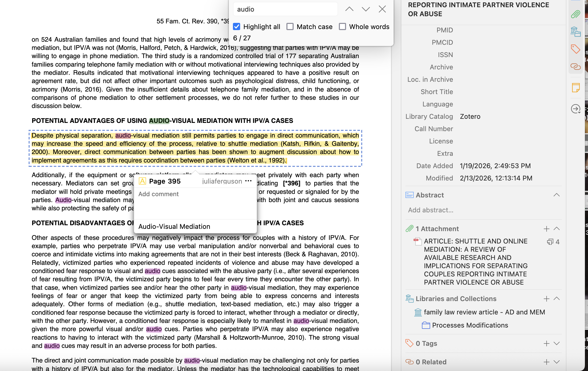Open annotation options three-dot menu

248,181
